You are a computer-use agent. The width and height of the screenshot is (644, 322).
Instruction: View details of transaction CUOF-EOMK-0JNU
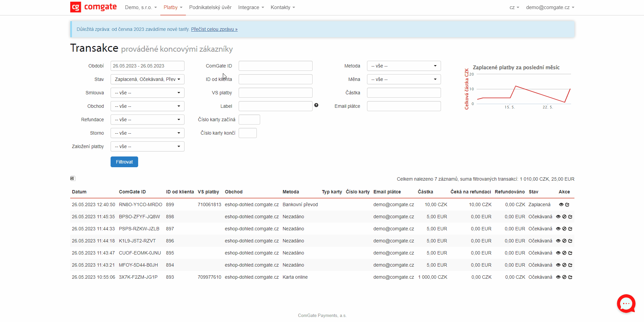(x=558, y=253)
